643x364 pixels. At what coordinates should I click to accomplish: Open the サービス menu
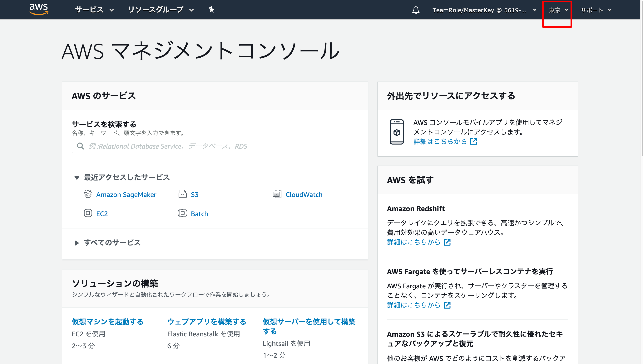click(x=94, y=10)
